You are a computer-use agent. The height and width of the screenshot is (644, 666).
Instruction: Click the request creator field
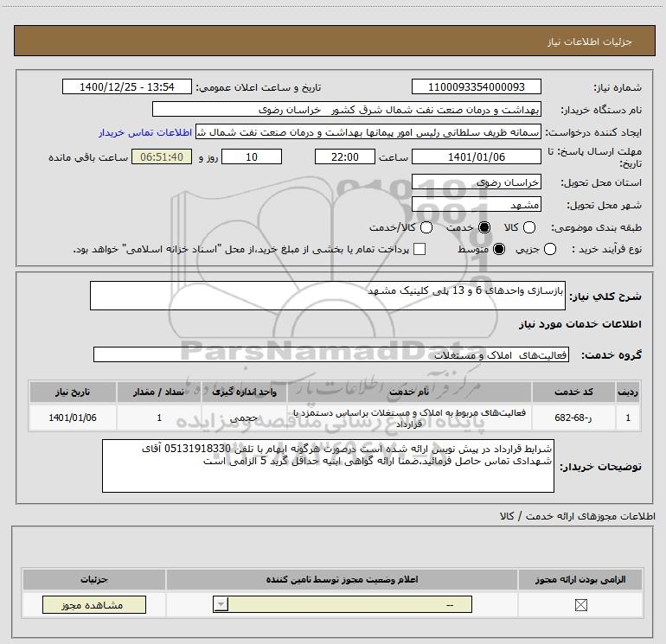pyautogui.click(x=368, y=132)
